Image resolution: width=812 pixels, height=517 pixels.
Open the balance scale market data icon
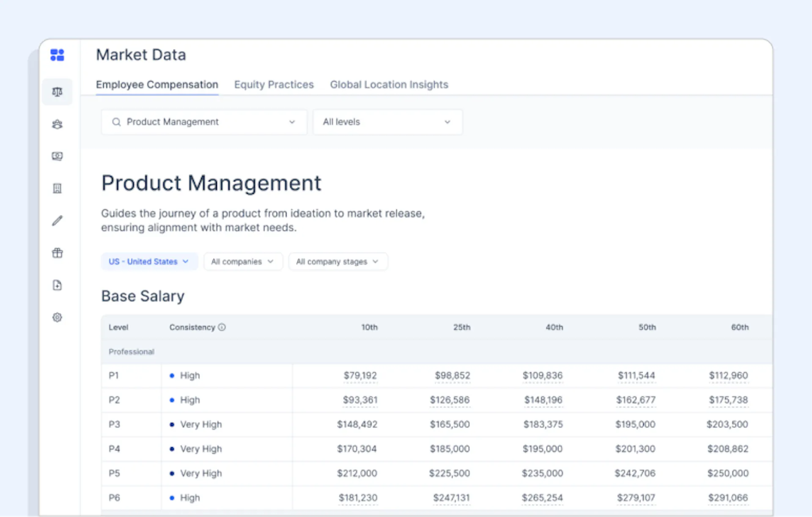pos(57,92)
